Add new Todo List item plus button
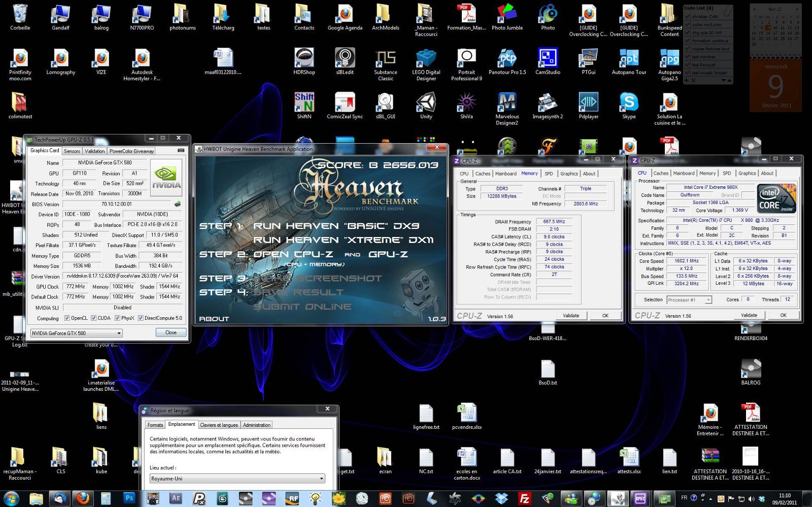 tap(686, 80)
